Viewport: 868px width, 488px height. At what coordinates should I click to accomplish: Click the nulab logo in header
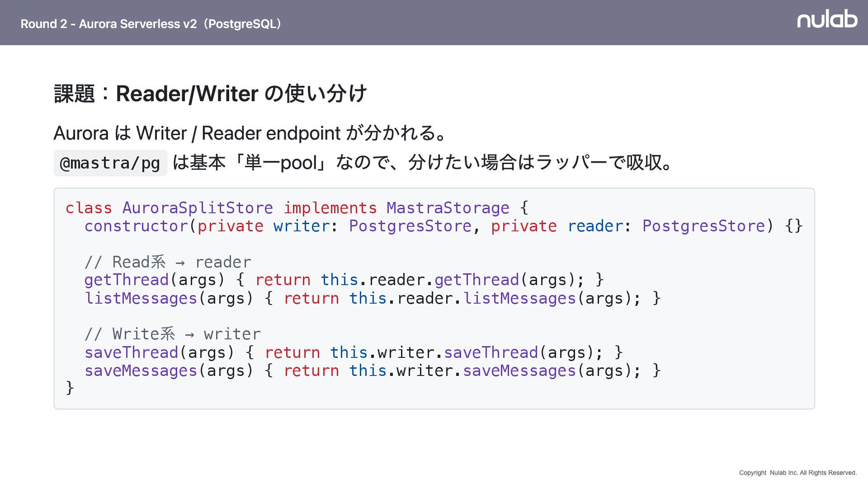coord(827,19)
